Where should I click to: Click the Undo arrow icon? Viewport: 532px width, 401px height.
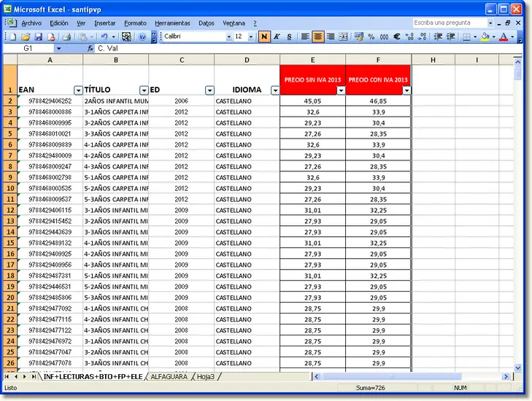tap(104, 36)
